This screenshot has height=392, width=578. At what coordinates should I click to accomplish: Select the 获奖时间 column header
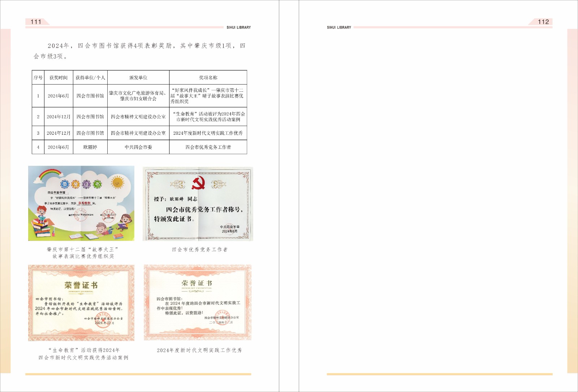pos(59,78)
